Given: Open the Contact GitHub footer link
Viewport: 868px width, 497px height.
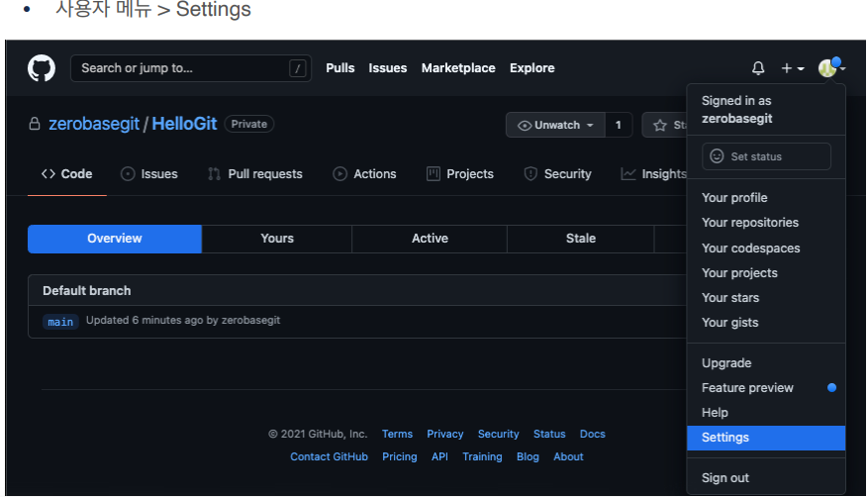Looking at the screenshot, I should pos(329,456).
